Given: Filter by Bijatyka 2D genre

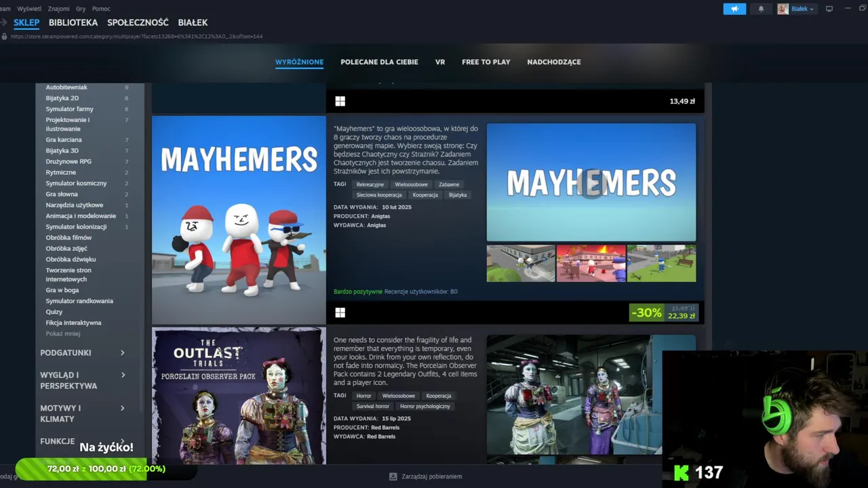Looking at the screenshot, I should [x=62, y=98].
